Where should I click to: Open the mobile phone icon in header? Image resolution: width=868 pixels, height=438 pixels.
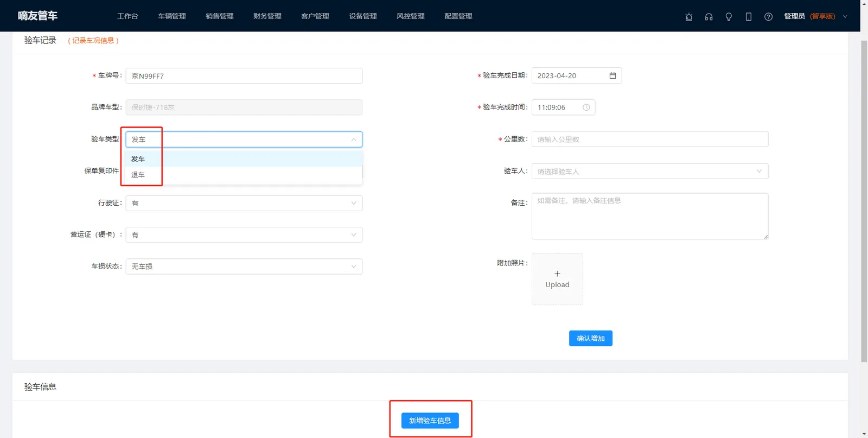[x=749, y=17]
